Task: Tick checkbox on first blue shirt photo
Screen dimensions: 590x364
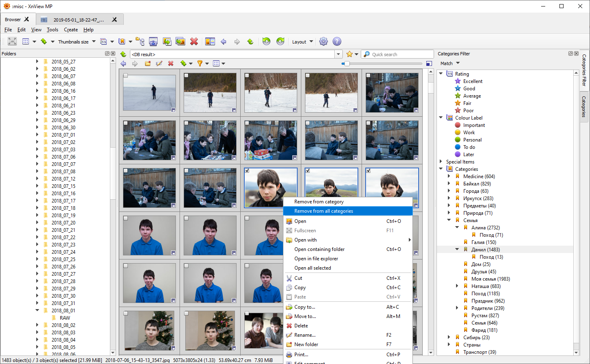Action: click(126, 218)
